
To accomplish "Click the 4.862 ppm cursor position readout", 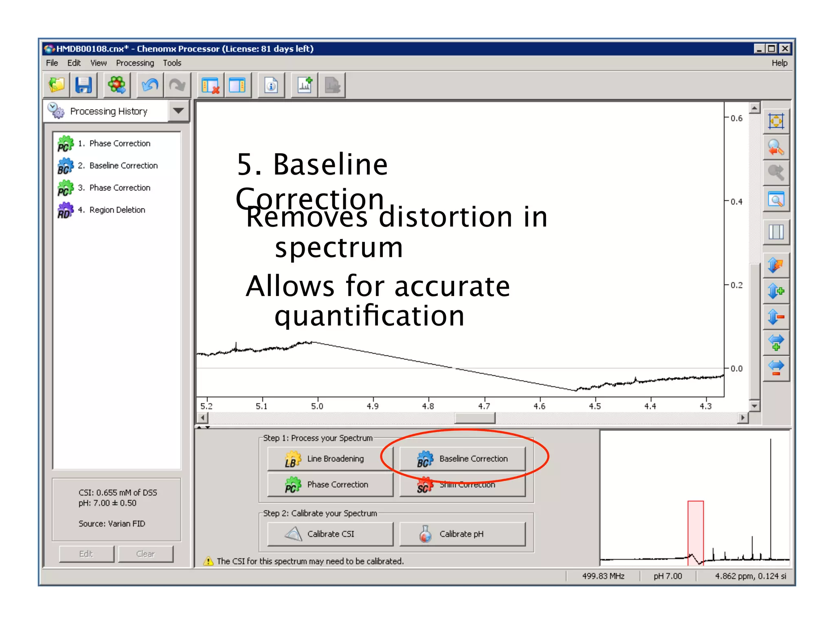I will click(751, 576).
